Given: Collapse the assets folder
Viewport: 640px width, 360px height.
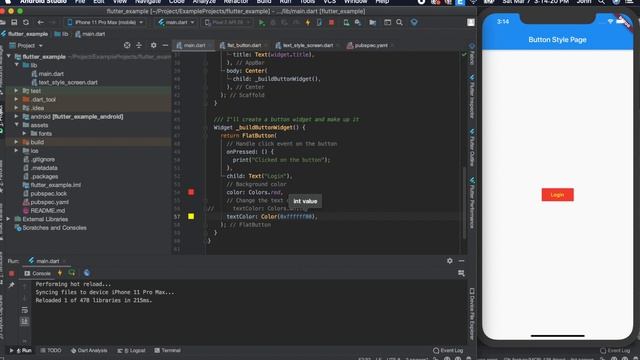Looking at the screenshot, I should coord(17,125).
